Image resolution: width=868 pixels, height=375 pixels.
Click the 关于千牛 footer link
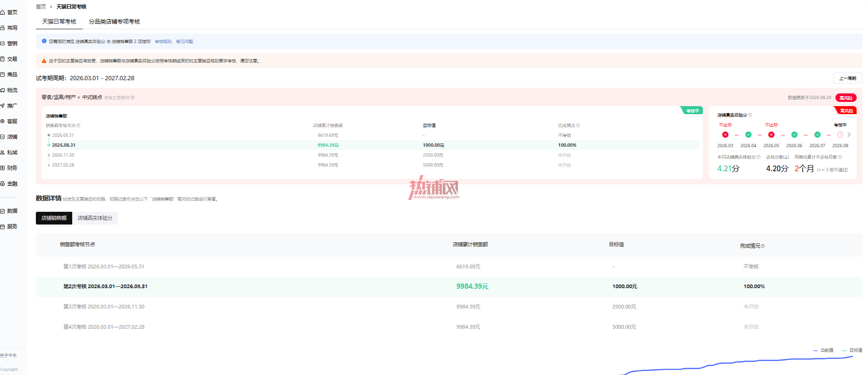(8, 356)
